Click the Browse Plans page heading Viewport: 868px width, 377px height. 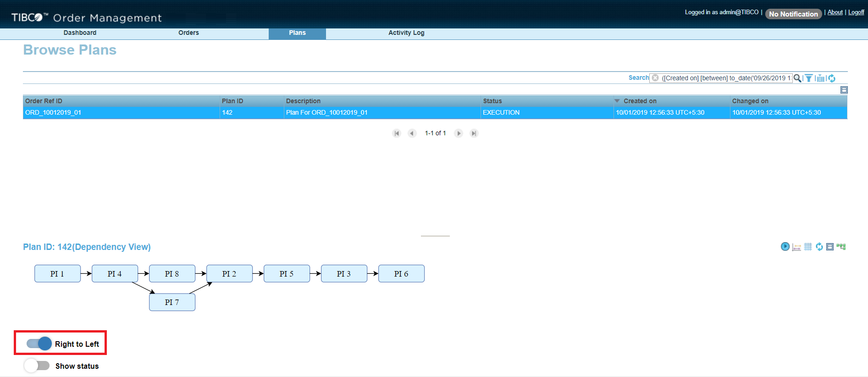point(70,50)
